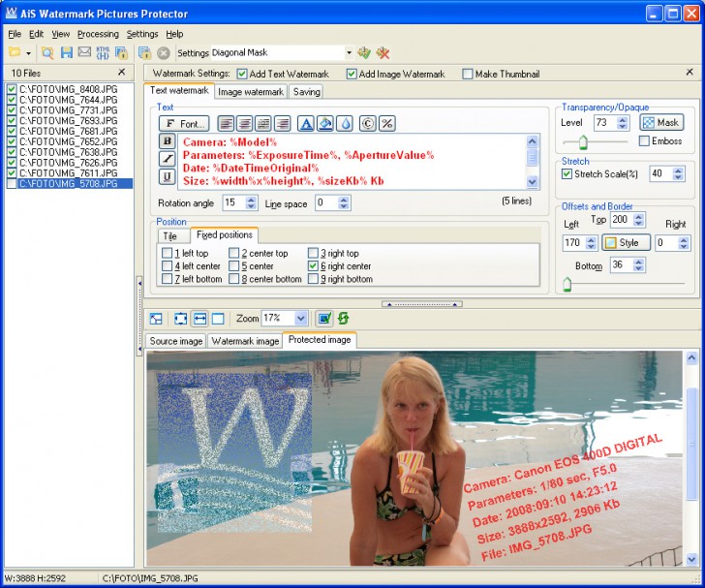705x588 pixels.
Task: Click the fit to window preview icon
Action: pyautogui.click(x=181, y=319)
